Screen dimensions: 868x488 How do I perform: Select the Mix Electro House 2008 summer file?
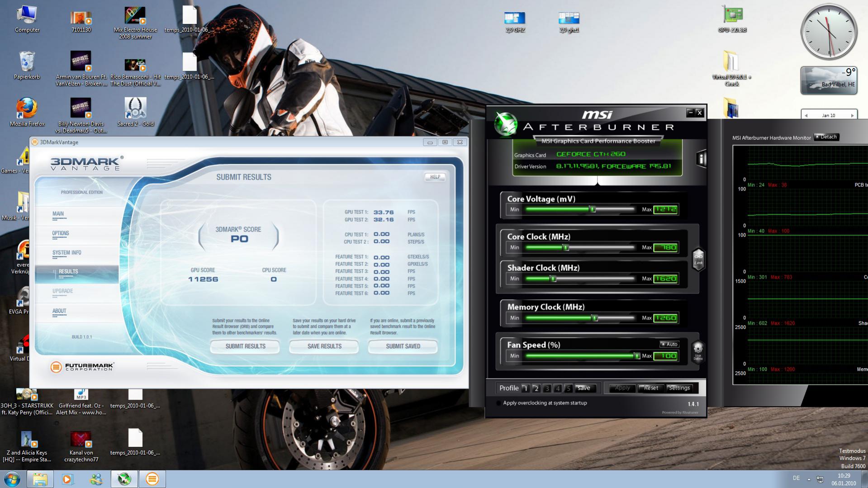(x=135, y=23)
